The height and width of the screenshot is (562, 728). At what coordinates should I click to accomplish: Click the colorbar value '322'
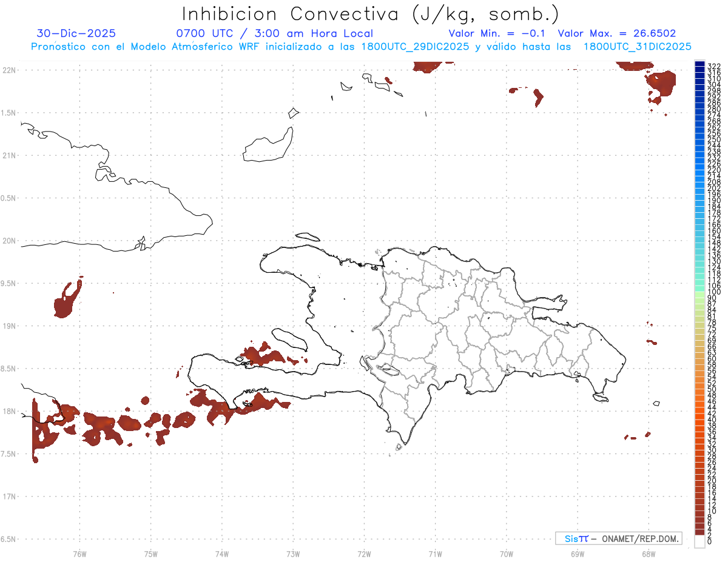pyautogui.click(x=714, y=65)
